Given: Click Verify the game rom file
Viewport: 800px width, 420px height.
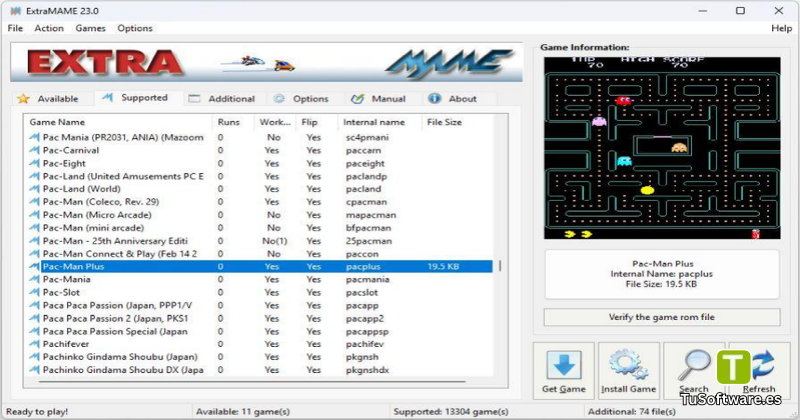Looking at the screenshot, I should (662, 317).
